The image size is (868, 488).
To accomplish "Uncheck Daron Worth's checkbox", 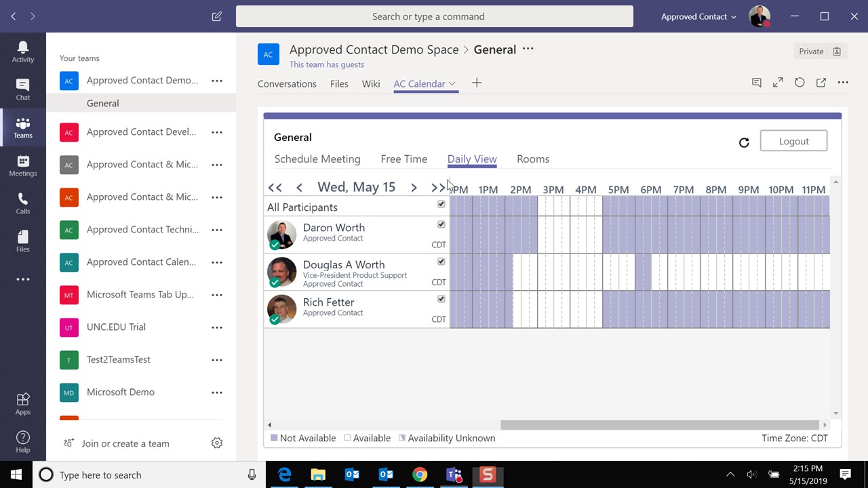I will point(441,224).
